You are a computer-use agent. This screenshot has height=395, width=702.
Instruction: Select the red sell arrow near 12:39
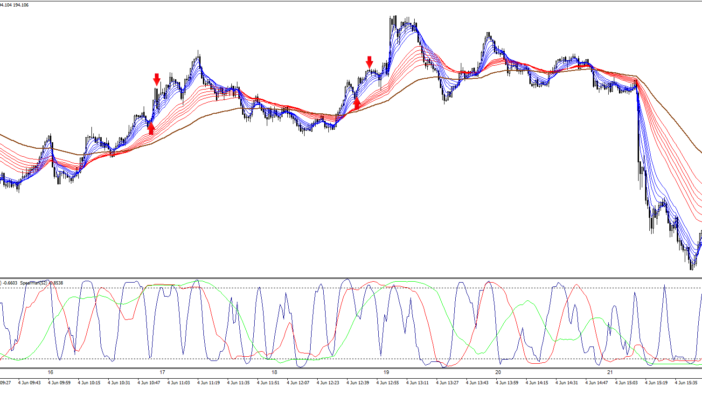pyautogui.click(x=369, y=62)
